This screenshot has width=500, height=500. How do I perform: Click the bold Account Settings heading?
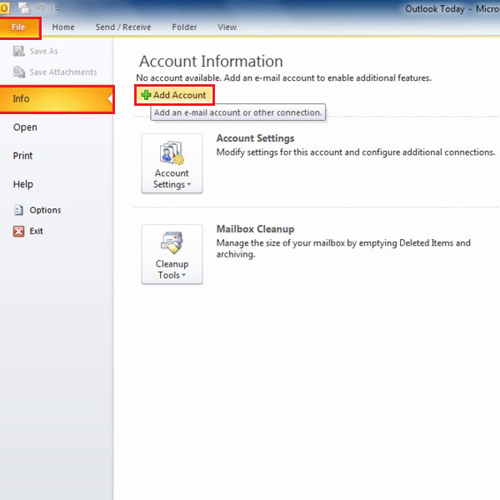click(x=255, y=138)
